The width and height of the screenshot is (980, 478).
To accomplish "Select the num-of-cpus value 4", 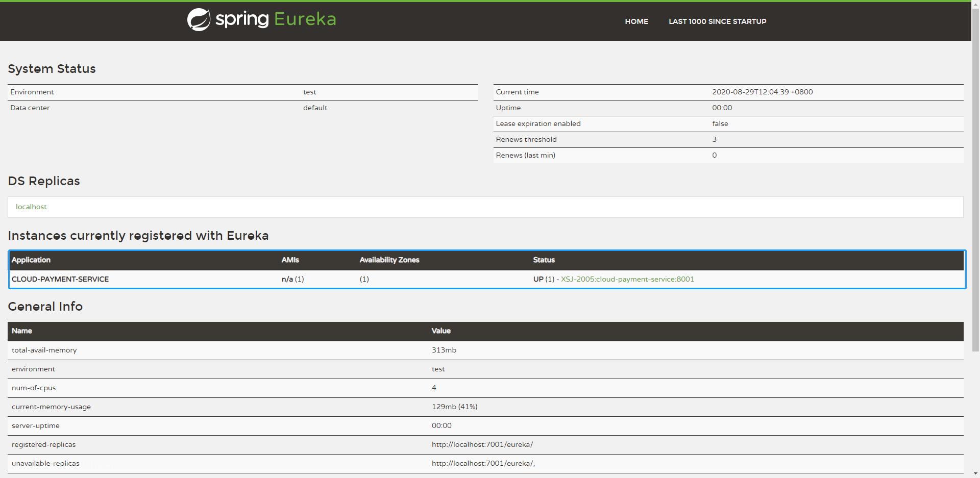I will click(434, 388).
